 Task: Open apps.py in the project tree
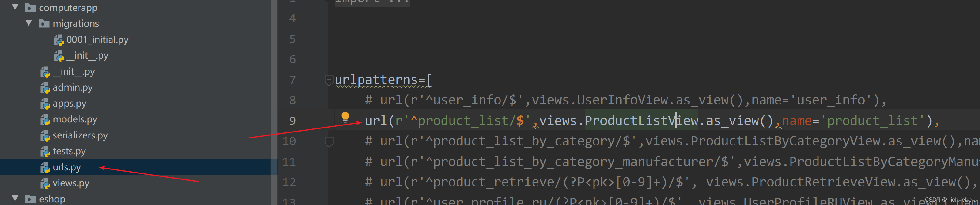69,103
